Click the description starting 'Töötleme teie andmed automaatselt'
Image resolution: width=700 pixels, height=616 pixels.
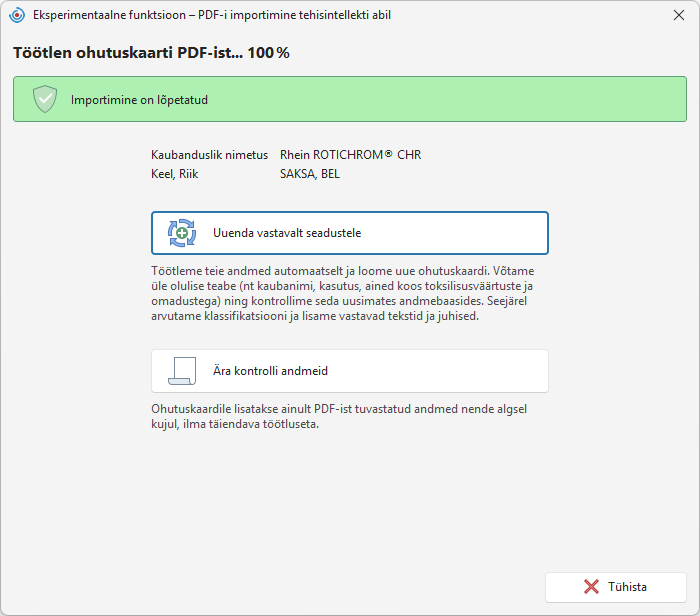point(343,293)
